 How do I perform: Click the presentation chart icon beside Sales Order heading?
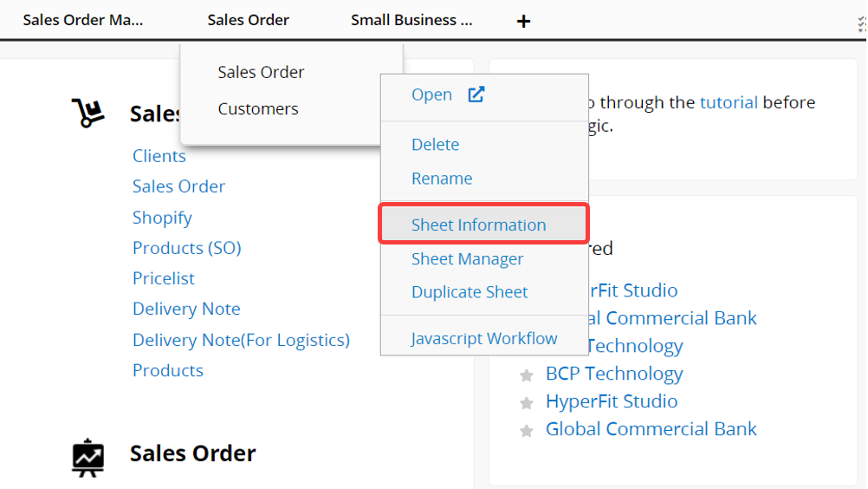click(x=87, y=457)
